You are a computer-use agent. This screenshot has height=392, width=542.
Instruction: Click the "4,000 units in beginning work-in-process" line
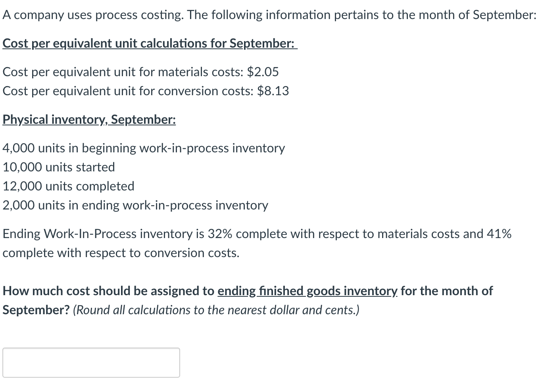pos(144,148)
